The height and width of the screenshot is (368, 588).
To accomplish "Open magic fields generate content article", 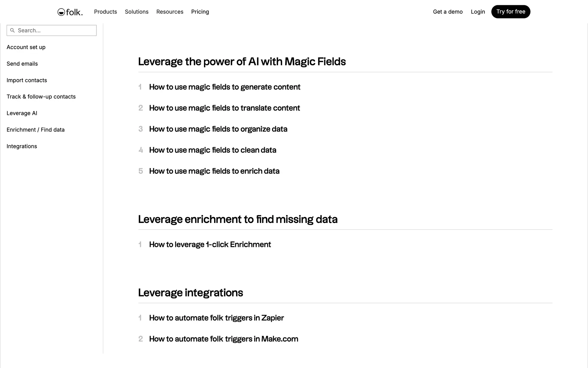I will click(224, 87).
